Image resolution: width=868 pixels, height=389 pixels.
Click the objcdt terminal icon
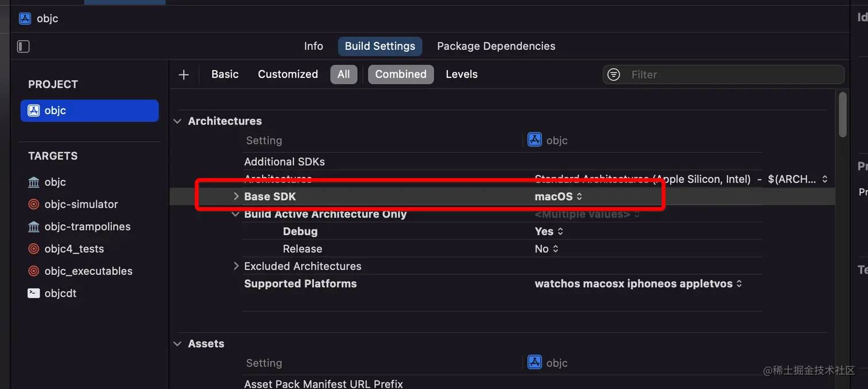34,293
